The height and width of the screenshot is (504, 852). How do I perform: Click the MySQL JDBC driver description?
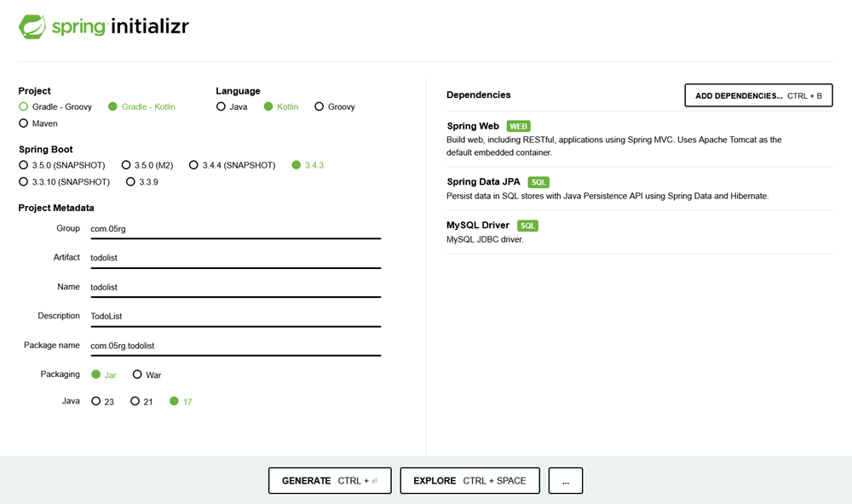pyautogui.click(x=486, y=239)
